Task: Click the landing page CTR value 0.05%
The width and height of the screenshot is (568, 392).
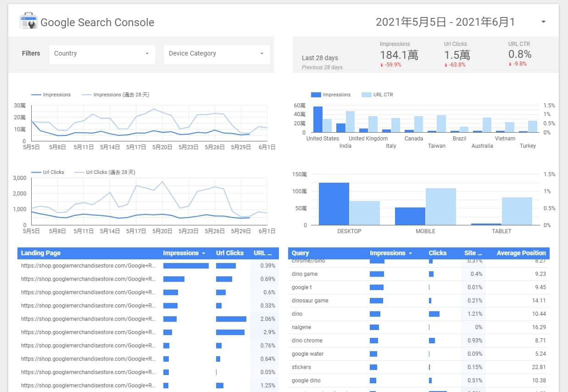Action: click(267, 372)
